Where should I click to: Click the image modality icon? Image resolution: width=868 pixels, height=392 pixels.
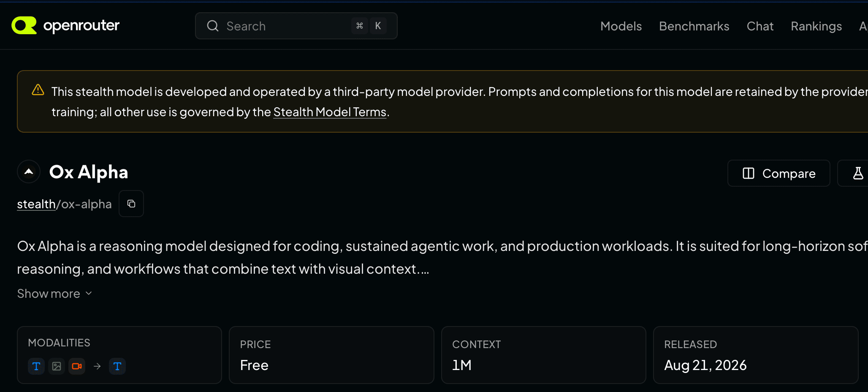click(x=57, y=366)
